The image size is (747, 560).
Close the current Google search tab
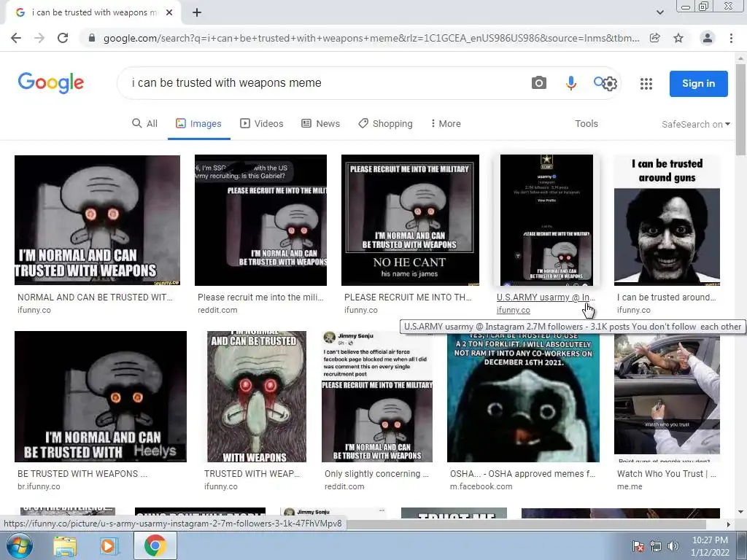[169, 13]
